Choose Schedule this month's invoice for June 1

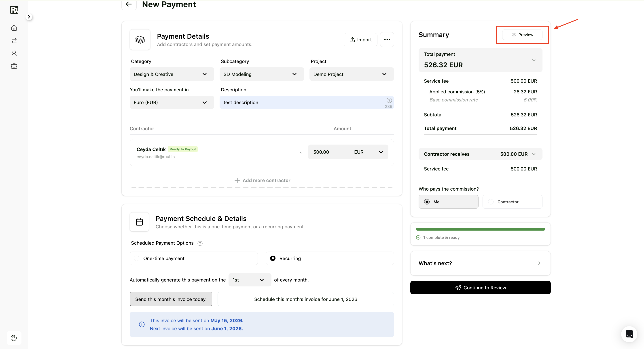click(x=305, y=299)
